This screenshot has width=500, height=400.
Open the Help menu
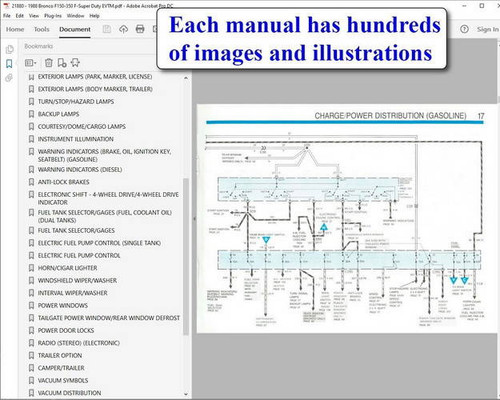pyautogui.click(x=94, y=16)
